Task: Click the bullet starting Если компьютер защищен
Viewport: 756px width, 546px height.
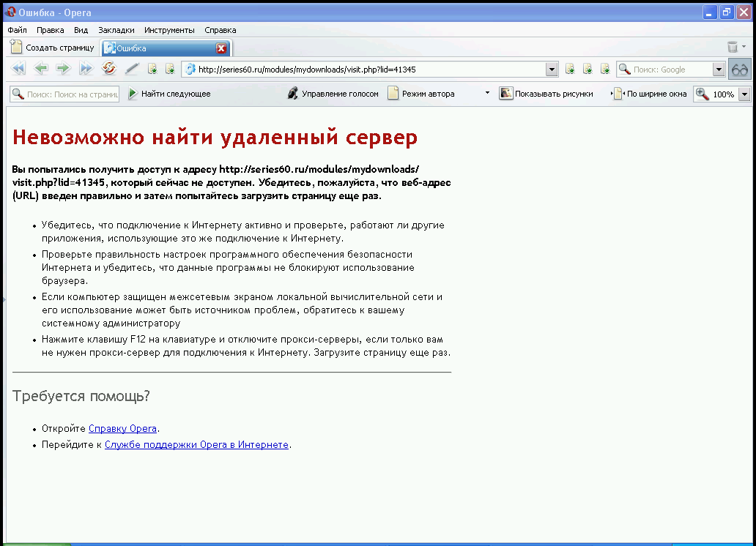Action: point(242,310)
